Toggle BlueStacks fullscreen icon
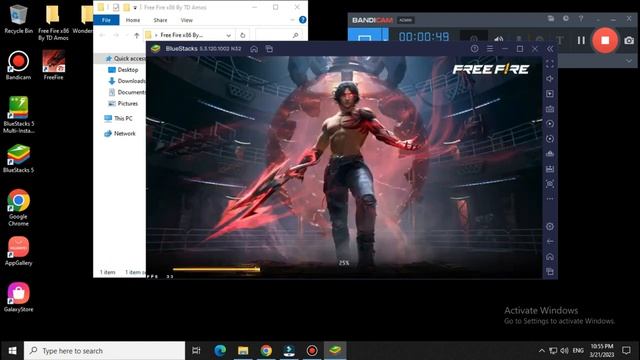 coord(550,64)
